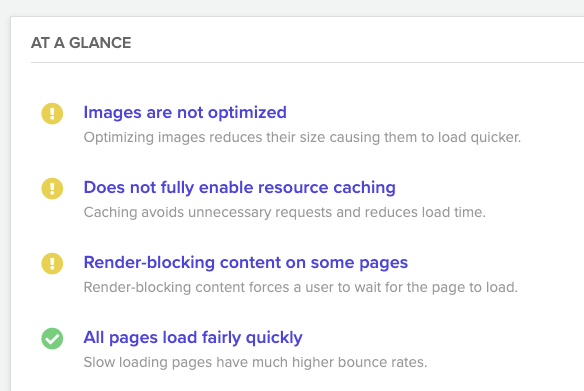Open the Images are not optimized link

pos(185,112)
